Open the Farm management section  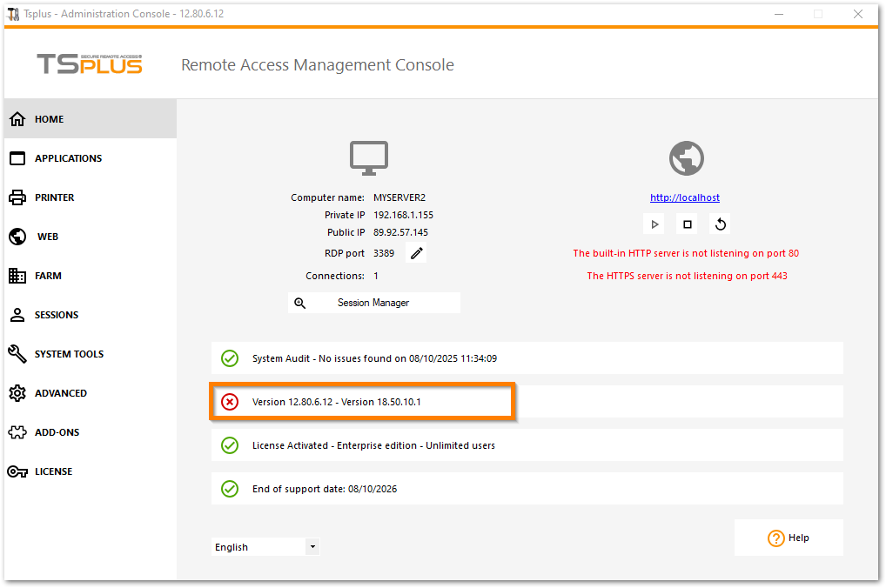tap(48, 276)
